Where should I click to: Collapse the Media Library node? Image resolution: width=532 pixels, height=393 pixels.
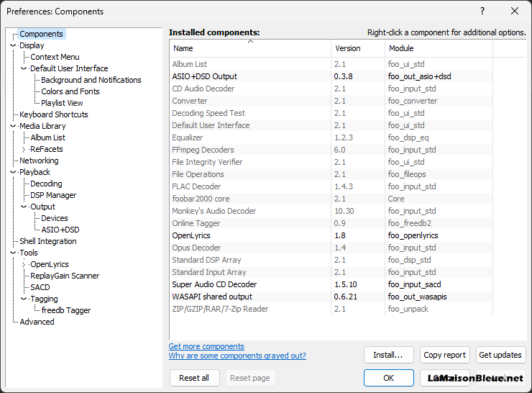pyautogui.click(x=13, y=126)
